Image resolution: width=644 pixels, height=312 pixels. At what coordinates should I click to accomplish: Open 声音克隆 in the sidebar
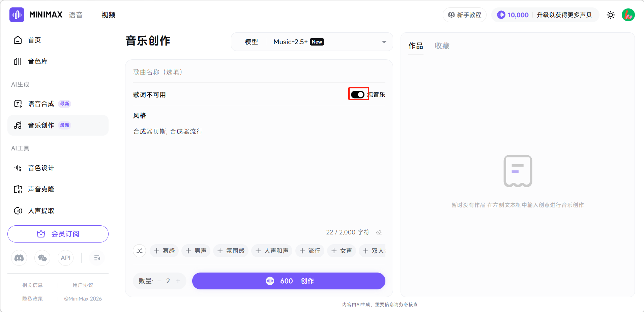(41, 189)
